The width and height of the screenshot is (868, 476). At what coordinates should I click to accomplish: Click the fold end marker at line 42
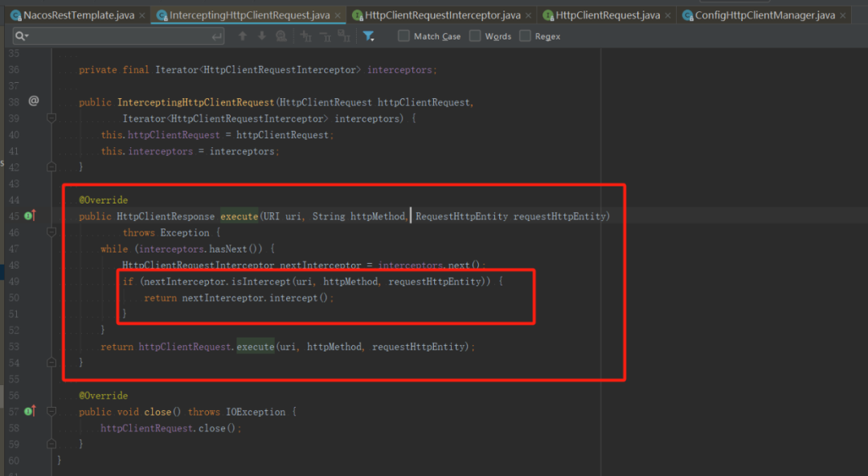point(51,166)
